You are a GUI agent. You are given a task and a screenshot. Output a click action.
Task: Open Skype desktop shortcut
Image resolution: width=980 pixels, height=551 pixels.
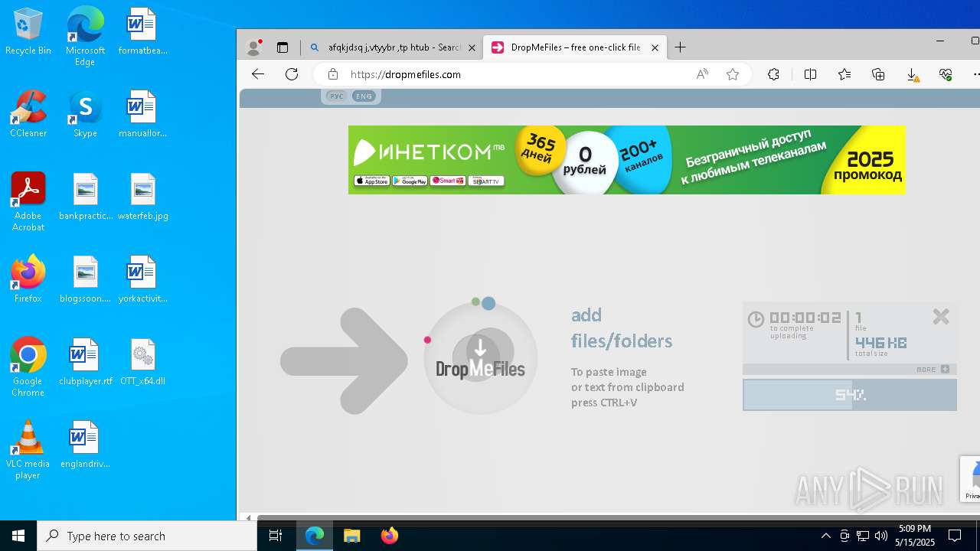(85, 114)
